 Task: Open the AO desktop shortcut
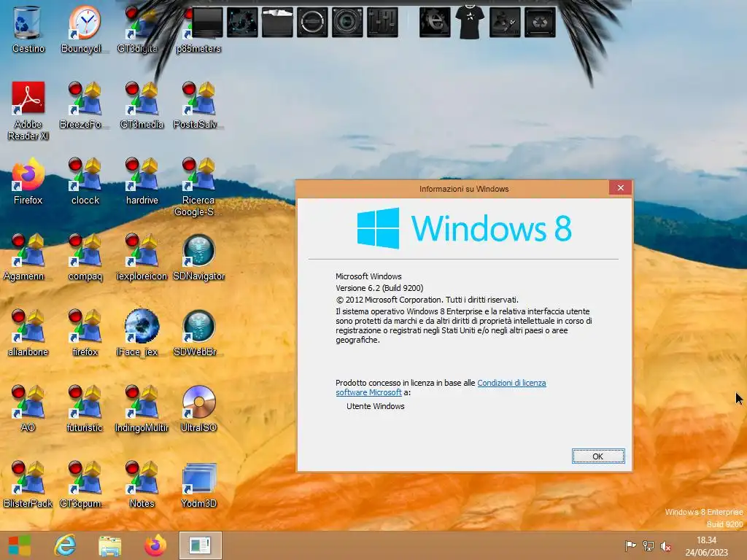[x=28, y=408]
